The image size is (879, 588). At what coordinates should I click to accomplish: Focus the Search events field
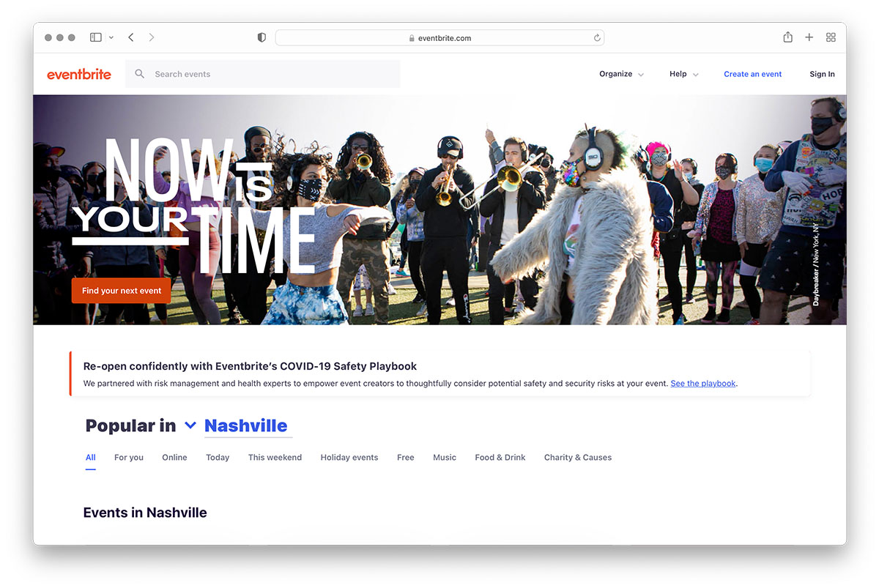[263, 74]
